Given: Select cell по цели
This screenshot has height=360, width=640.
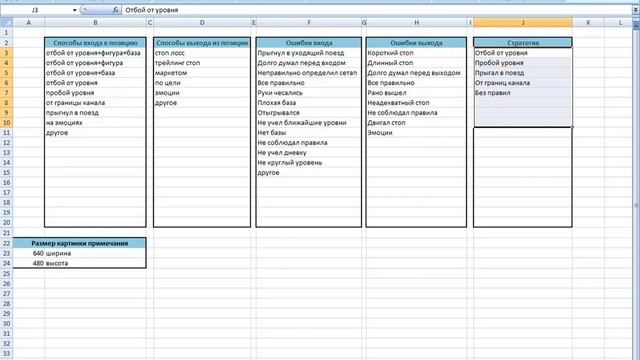Looking at the screenshot, I should point(202,83).
